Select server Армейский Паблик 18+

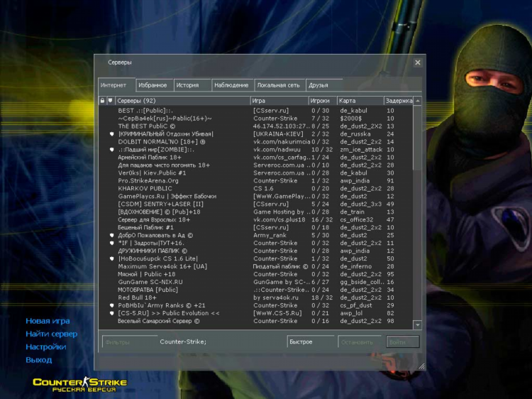[x=256, y=158]
